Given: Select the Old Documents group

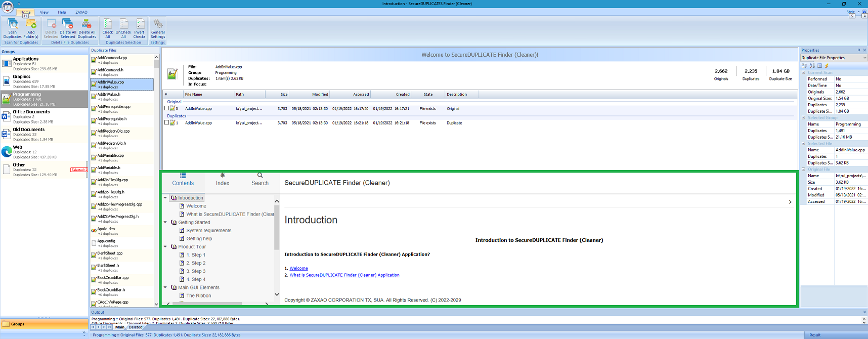Looking at the screenshot, I should pyautogui.click(x=45, y=135).
